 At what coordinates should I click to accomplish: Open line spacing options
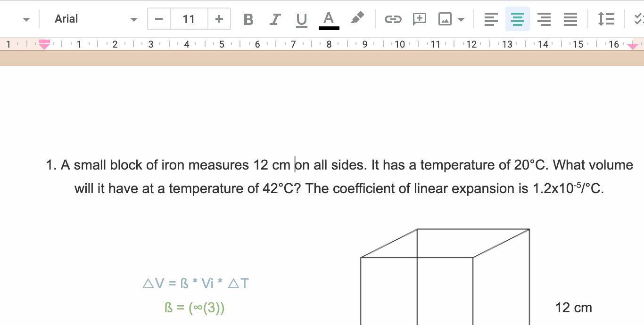pos(606,19)
